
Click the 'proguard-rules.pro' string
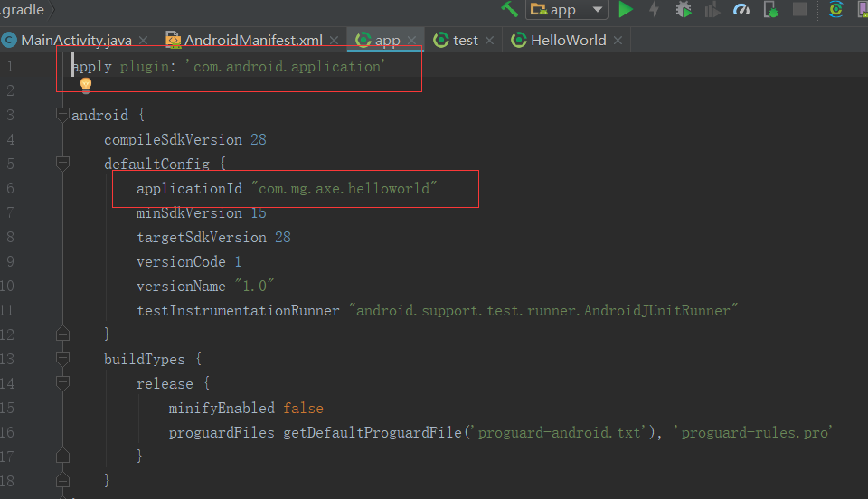point(753,432)
